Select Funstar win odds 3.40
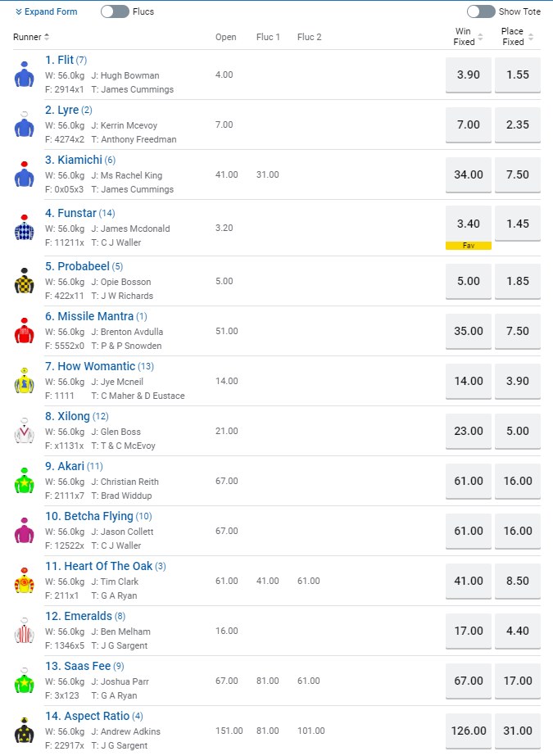The height and width of the screenshot is (756, 553). [469, 224]
